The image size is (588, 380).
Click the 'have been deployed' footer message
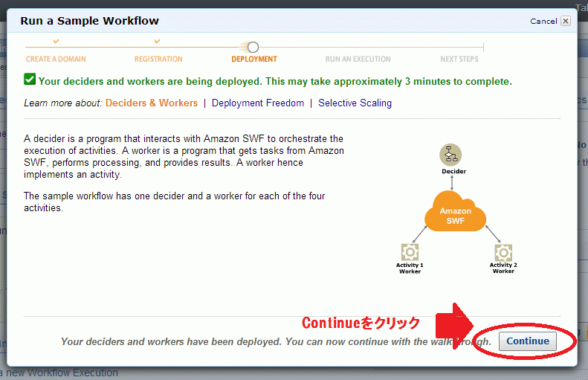pyautogui.click(x=276, y=342)
